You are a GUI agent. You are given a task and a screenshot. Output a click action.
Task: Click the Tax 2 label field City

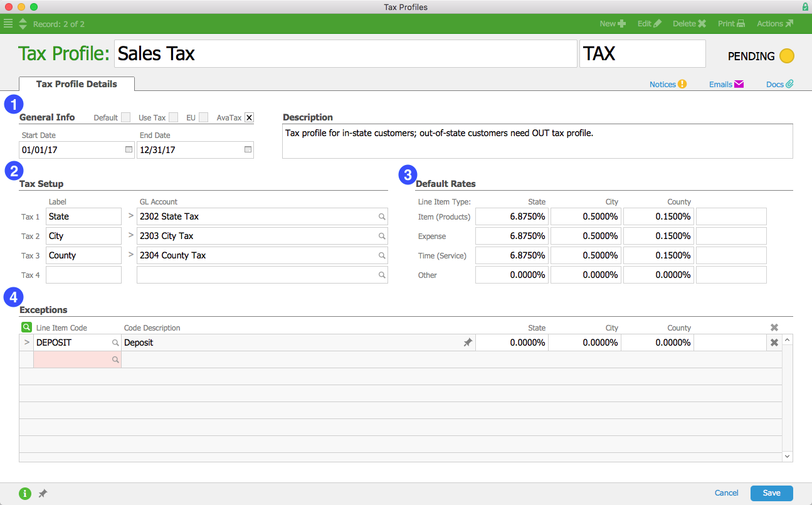83,236
